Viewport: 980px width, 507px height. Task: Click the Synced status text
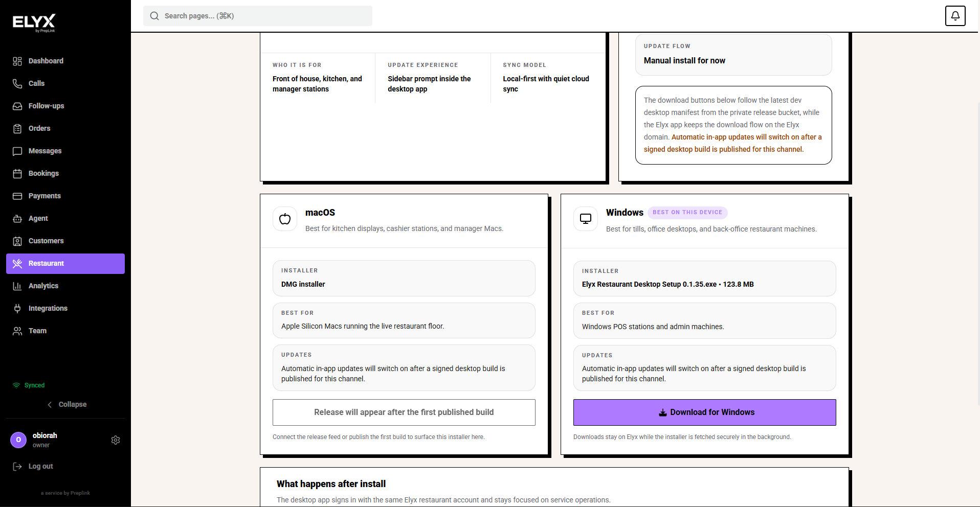[34, 385]
